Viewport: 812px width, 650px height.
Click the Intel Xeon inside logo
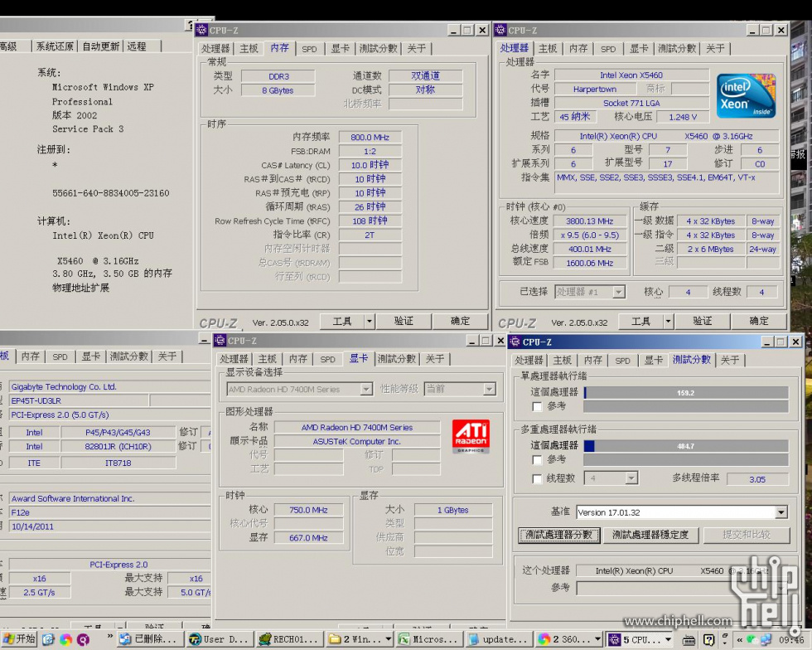point(746,95)
